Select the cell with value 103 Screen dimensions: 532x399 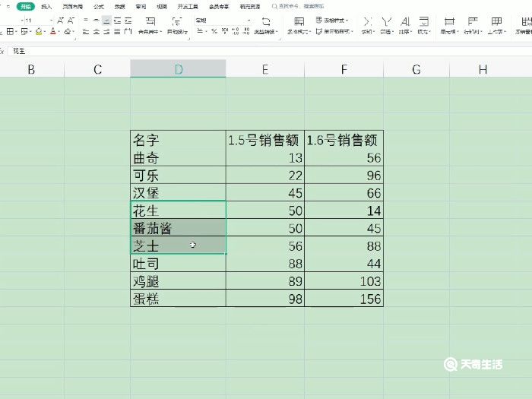click(344, 281)
